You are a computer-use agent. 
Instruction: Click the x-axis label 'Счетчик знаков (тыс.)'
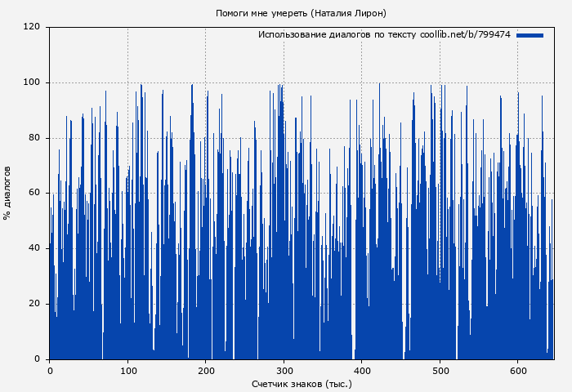pyautogui.click(x=302, y=383)
